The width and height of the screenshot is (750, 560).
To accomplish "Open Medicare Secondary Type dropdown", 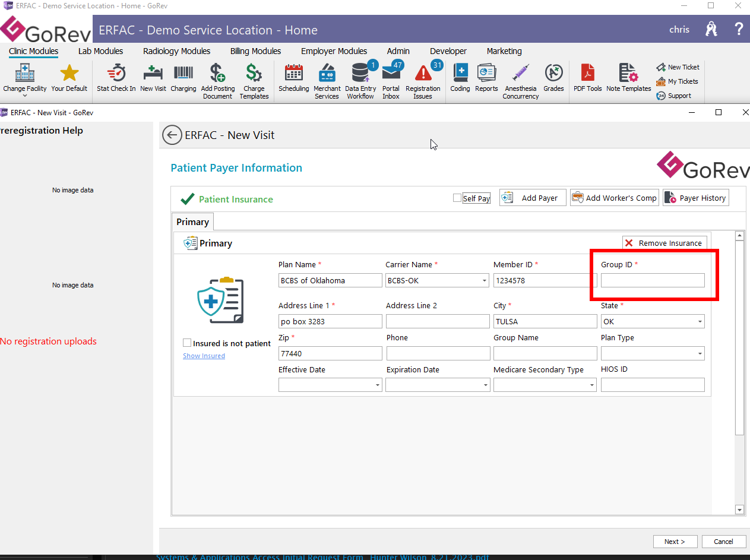I will [592, 386].
